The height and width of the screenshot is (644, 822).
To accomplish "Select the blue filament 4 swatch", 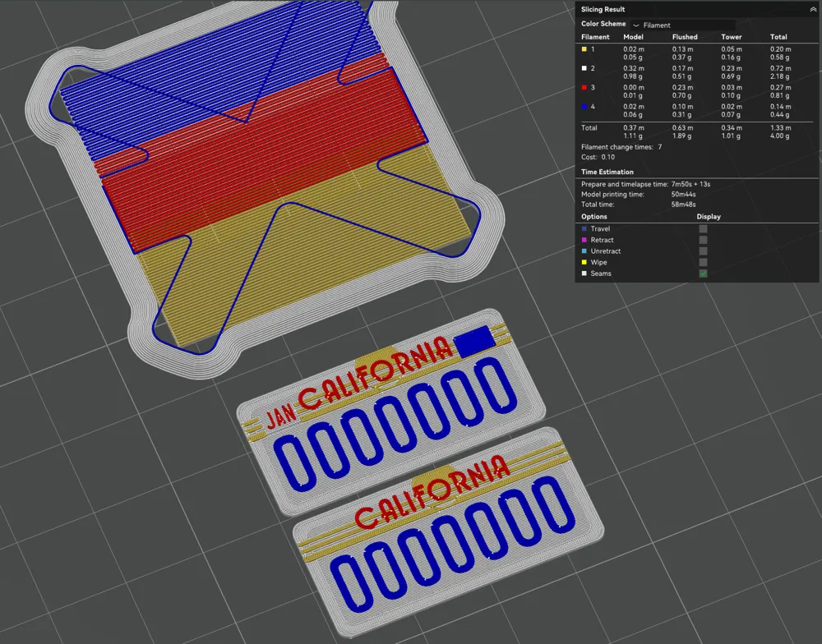I will click(584, 107).
